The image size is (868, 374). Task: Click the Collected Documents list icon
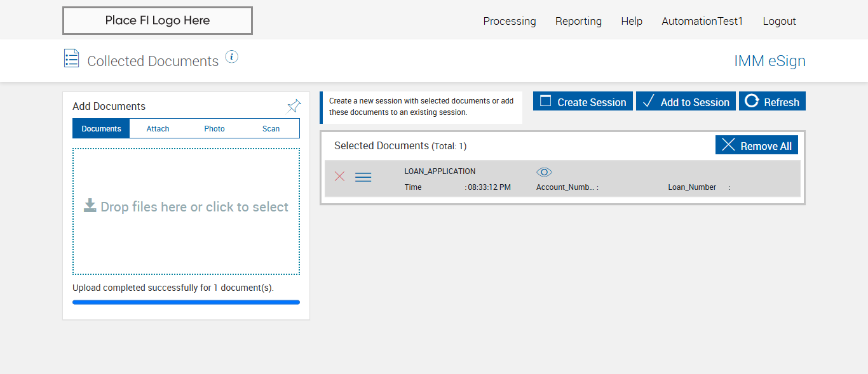coord(72,58)
